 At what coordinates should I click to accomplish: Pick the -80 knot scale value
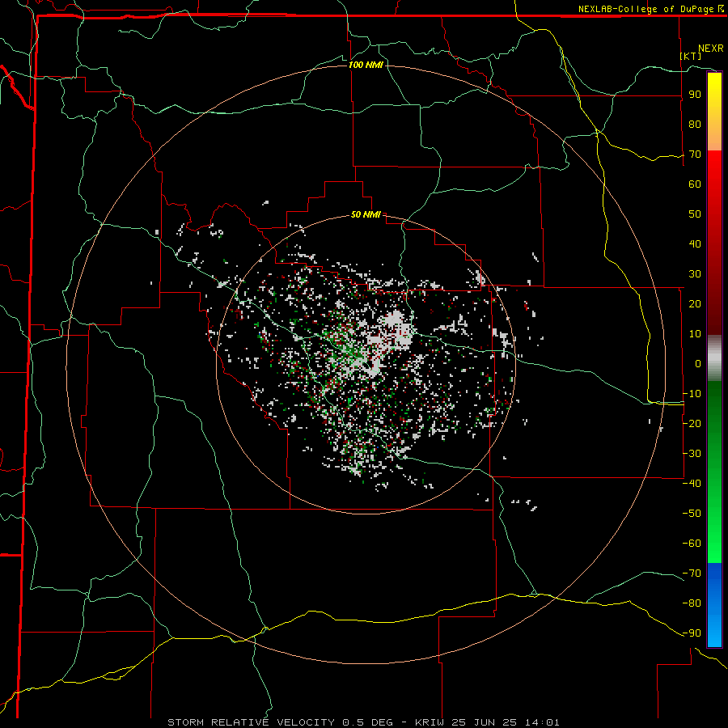point(692,603)
